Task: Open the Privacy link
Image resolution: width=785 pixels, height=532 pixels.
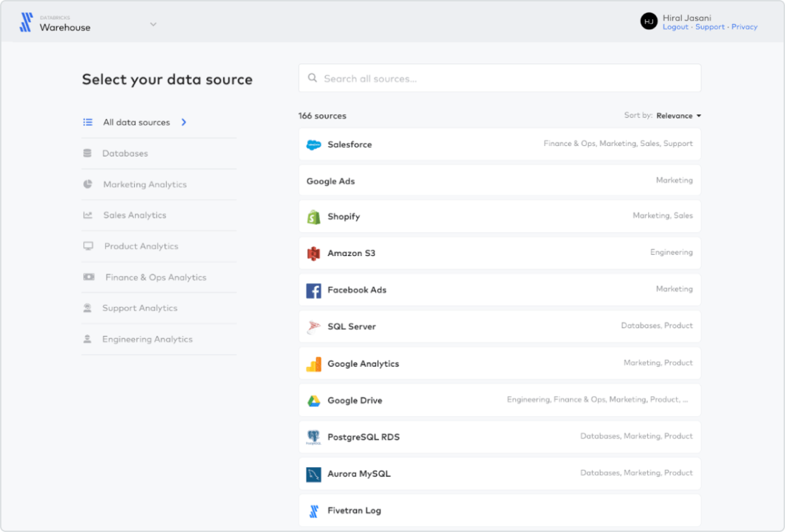Action: click(x=744, y=27)
